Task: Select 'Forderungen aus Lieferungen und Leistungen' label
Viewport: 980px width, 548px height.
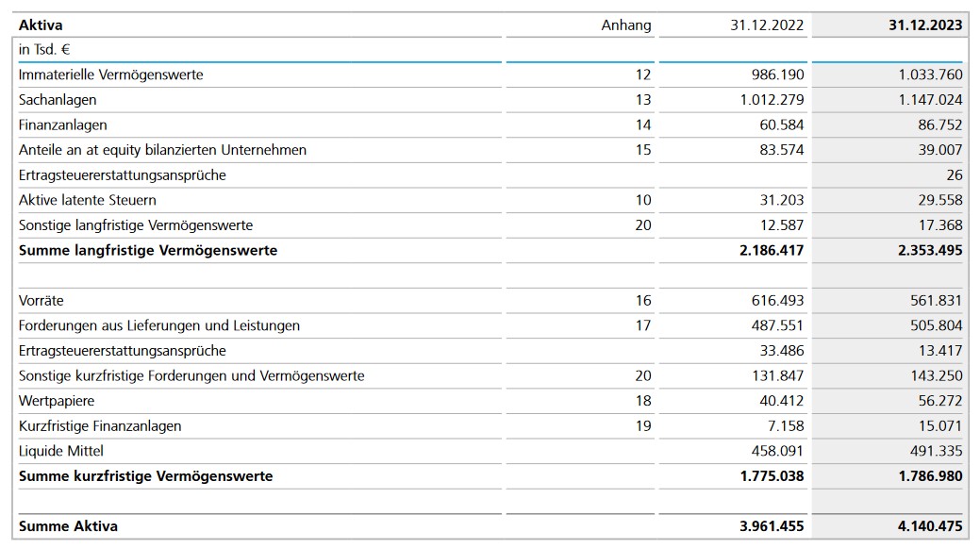Action: (x=159, y=325)
